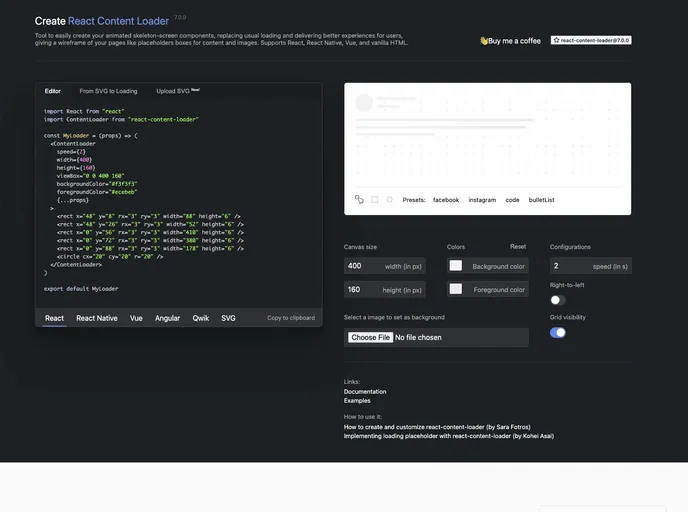Open the Upload SVG tab

pyautogui.click(x=177, y=91)
